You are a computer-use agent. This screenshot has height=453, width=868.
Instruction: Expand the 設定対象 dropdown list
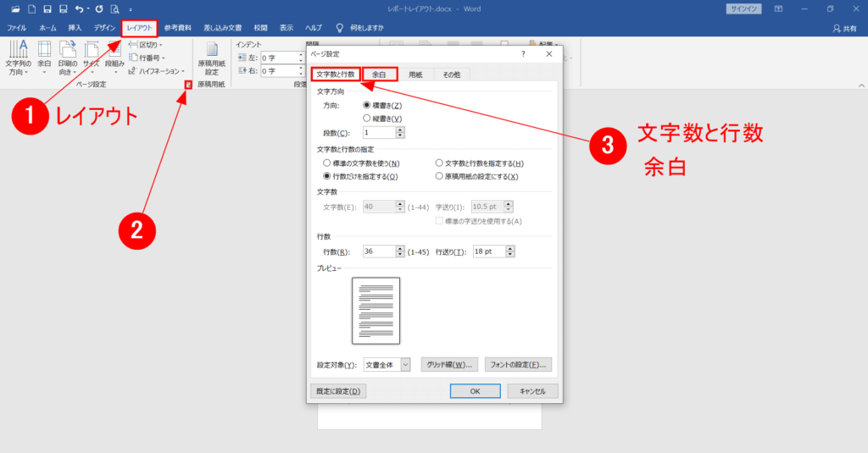point(404,364)
